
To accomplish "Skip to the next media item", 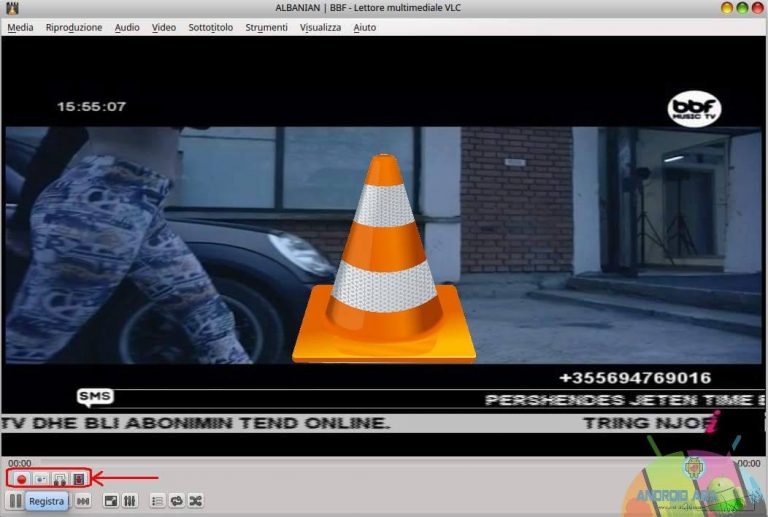I will click(x=83, y=501).
